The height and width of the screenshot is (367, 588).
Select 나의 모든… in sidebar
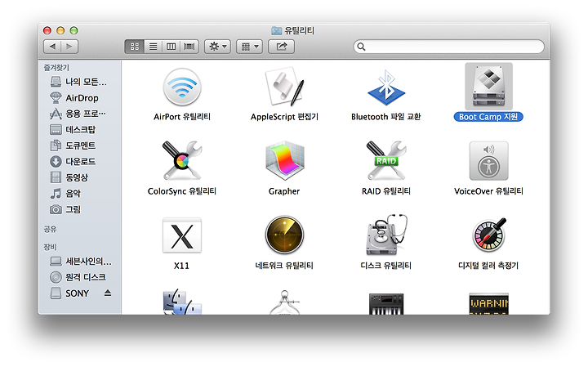pyautogui.click(x=79, y=82)
